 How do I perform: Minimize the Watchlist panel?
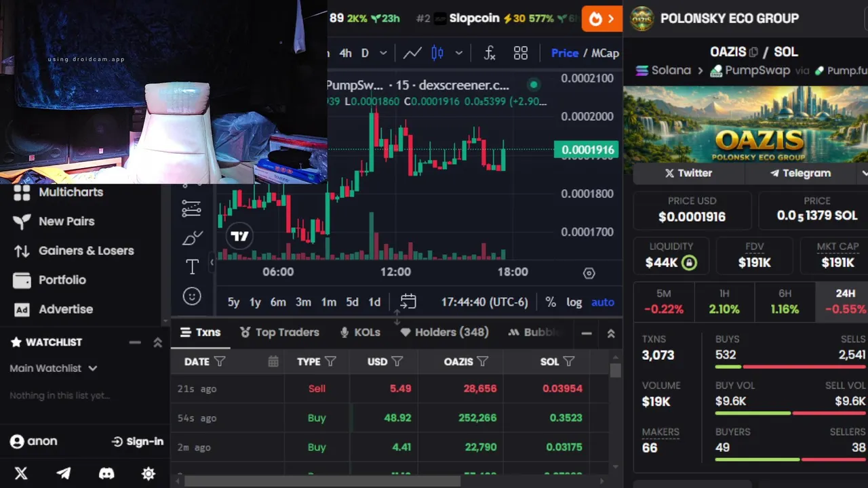tap(134, 342)
